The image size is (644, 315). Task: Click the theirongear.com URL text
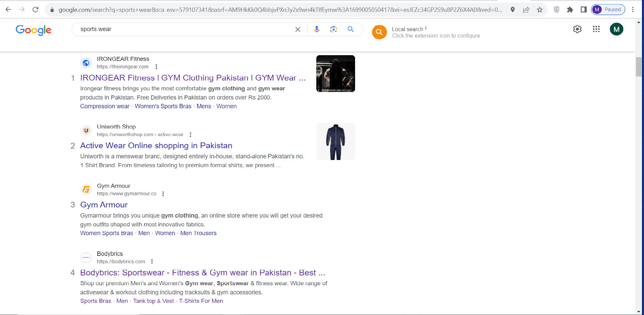pos(123,67)
